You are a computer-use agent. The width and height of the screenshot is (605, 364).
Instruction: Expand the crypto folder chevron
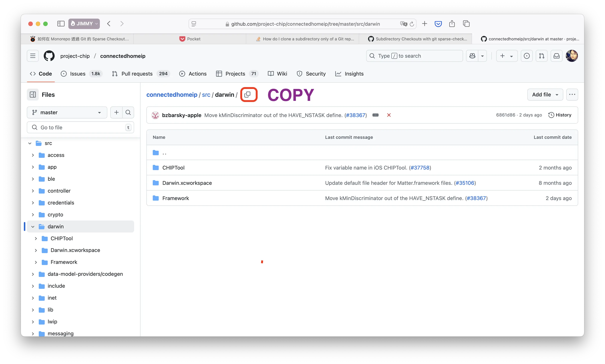click(x=33, y=215)
